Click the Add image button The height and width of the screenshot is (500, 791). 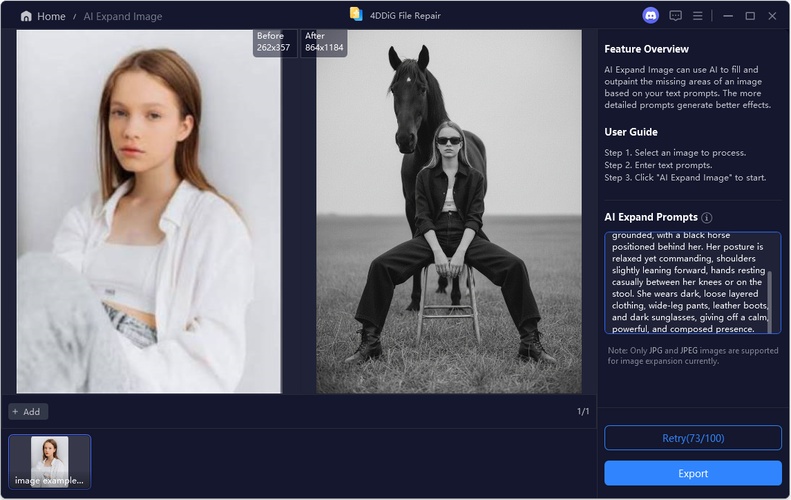click(x=28, y=412)
